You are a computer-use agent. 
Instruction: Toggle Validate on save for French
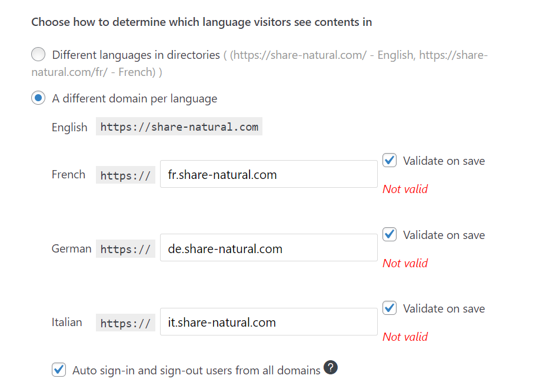click(390, 160)
